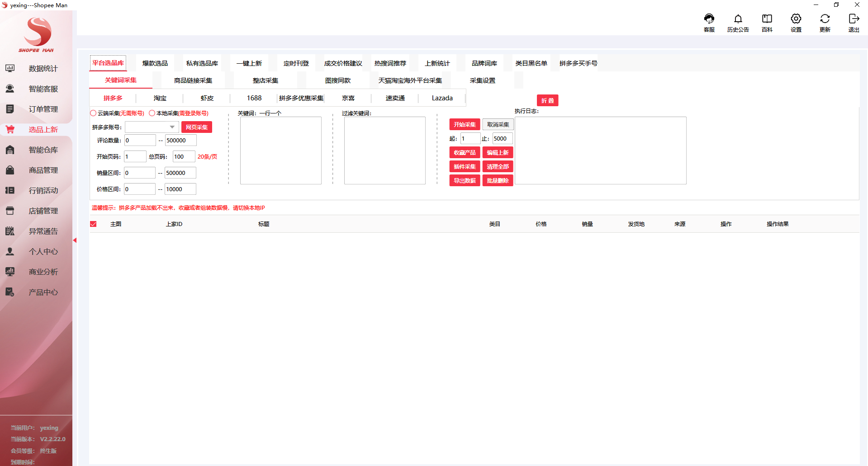This screenshot has width=868, height=466.
Task: Select 云端采集 radio option
Action: click(x=93, y=113)
